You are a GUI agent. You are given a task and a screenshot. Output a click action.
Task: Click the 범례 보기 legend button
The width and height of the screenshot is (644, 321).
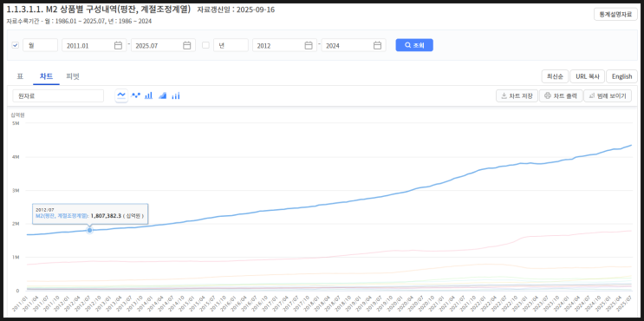coord(608,95)
